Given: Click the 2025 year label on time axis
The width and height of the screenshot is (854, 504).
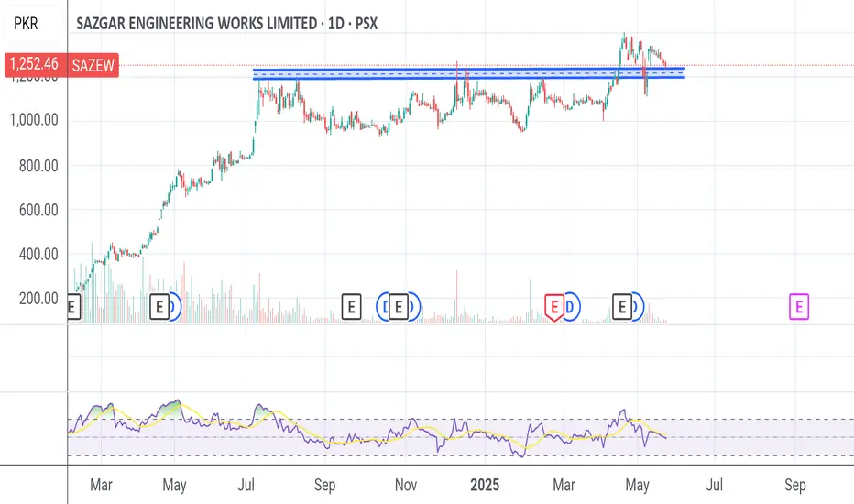Looking at the screenshot, I should coord(485,485).
